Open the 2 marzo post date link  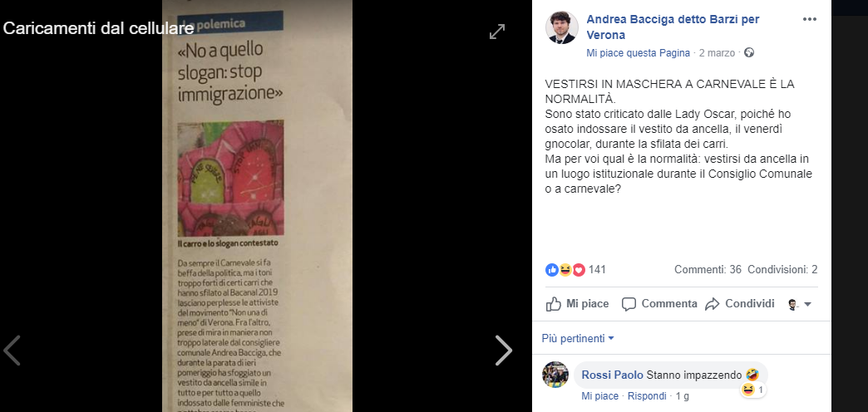[717, 53]
